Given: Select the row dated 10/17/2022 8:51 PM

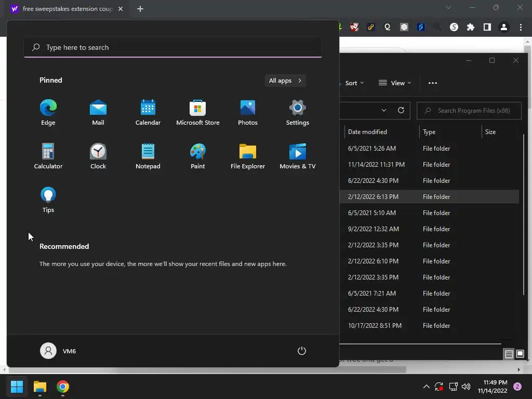Looking at the screenshot, I should click(x=429, y=326).
